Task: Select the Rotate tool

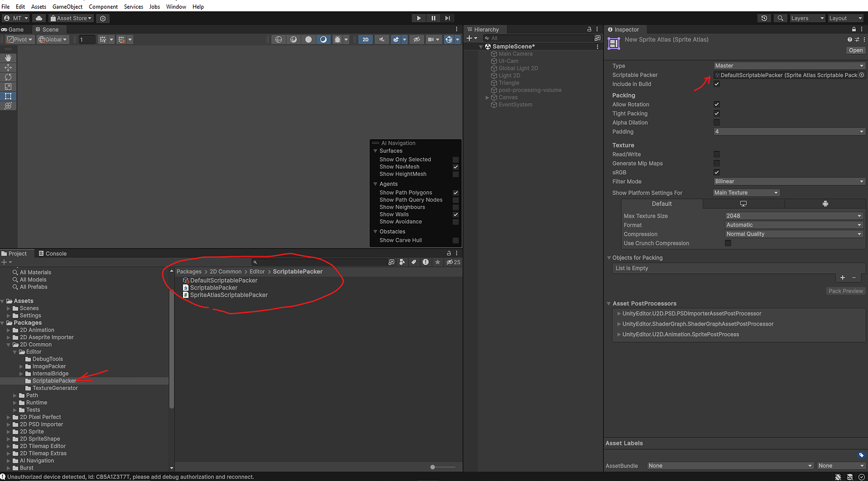Action: (8, 77)
